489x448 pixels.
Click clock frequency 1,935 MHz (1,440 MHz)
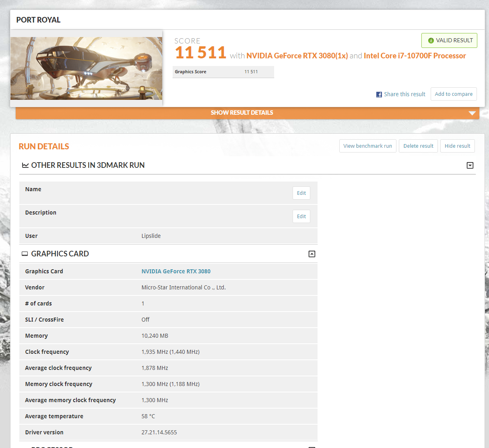pyautogui.click(x=171, y=352)
